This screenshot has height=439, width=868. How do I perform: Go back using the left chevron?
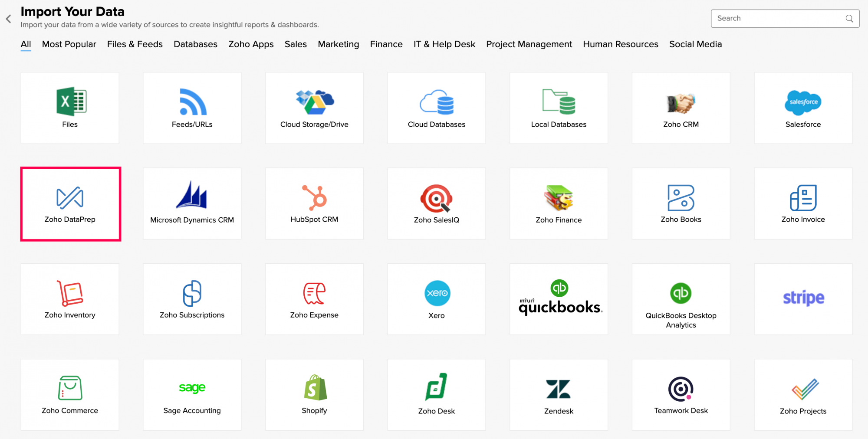[8, 19]
